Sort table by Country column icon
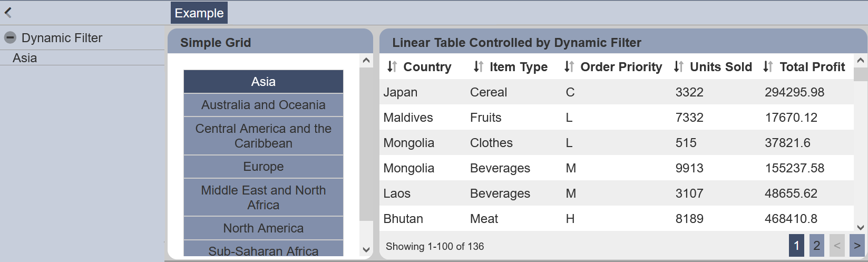The image size is (868, 262). click(392, 67)
